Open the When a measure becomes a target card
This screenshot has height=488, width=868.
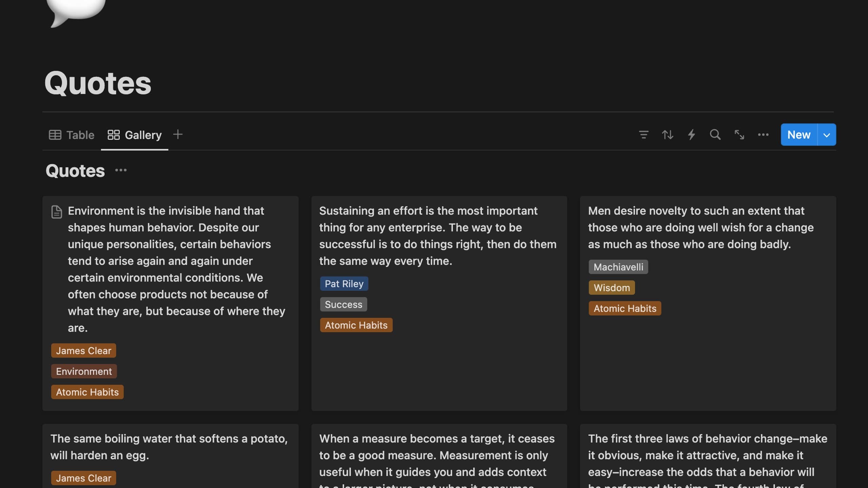click(x=439, y=456)
